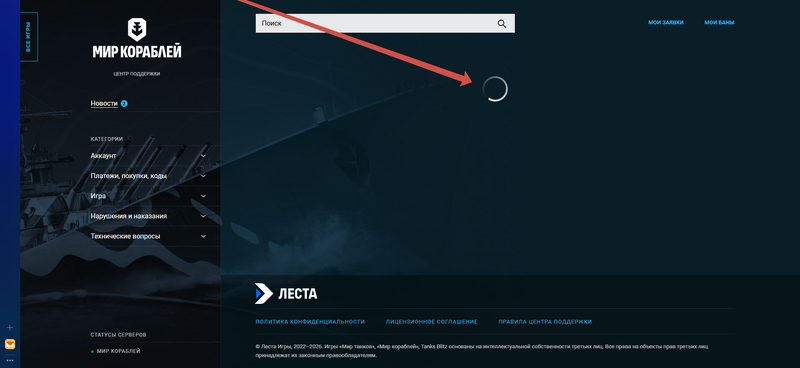Open Мои баны link
Image resolution: width=800 pixels, height=368 pixels.
coord(719,22)
